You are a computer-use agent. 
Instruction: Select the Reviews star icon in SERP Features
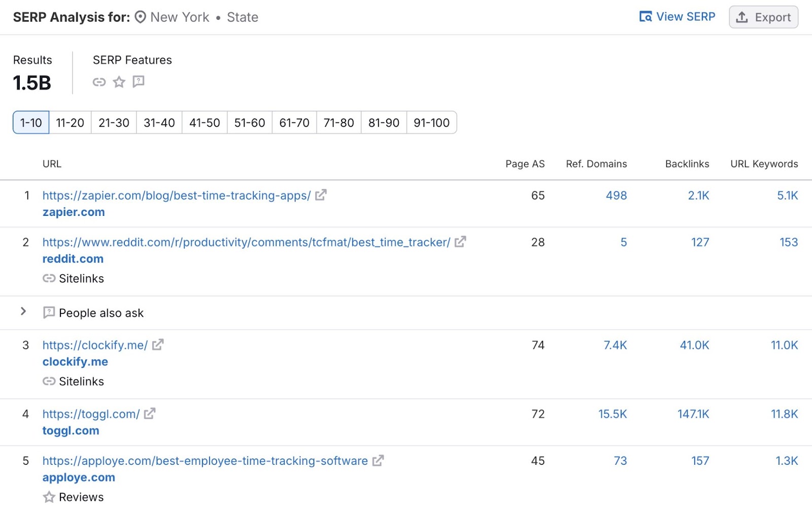tap(119, 82)
